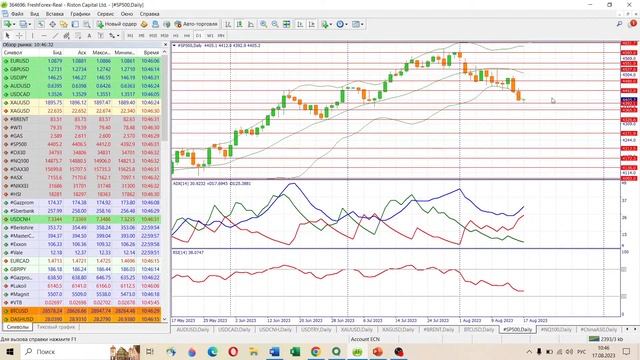Screen dimensions: 640x360
Task: Select the text label tool
Action: coord(100,36)
